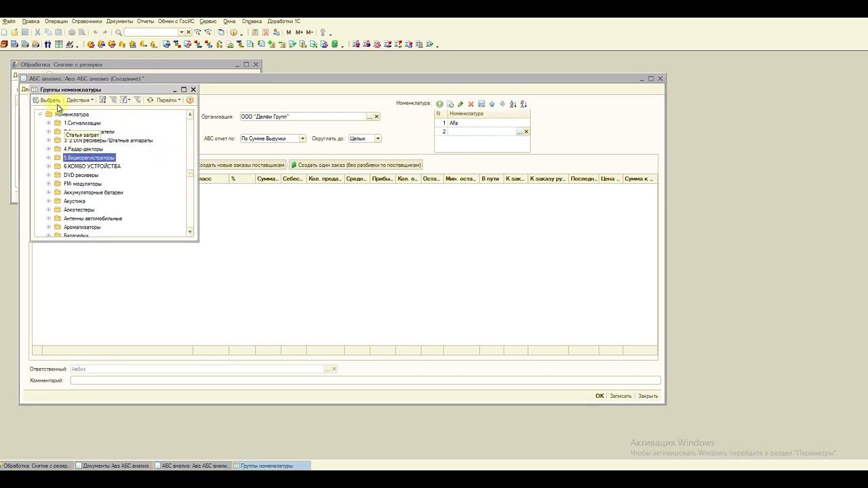The image size is (868, 488).
Task: Switch to Обработка Снятие с резерва taskbar tab
Action: [x=36, y=466]
